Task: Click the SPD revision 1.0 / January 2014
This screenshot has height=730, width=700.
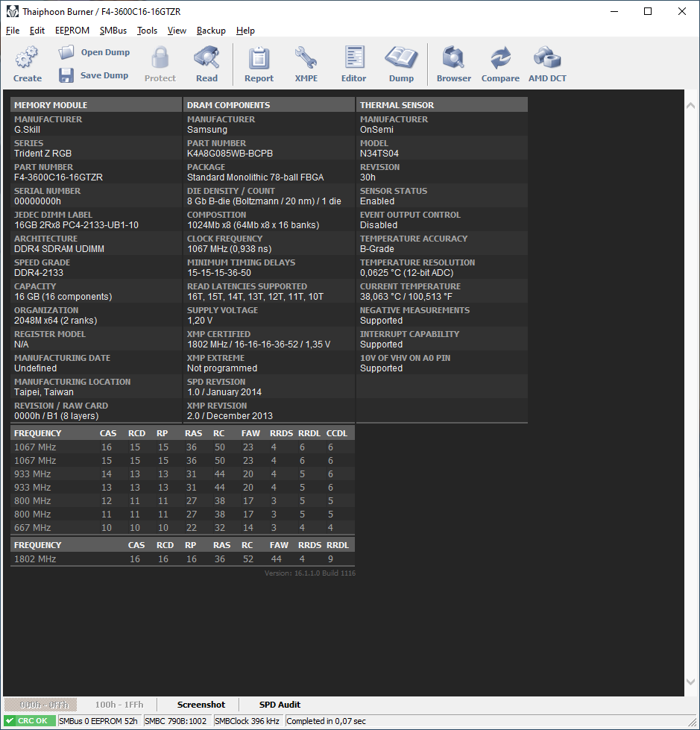Action: click(x=224, y=392)
